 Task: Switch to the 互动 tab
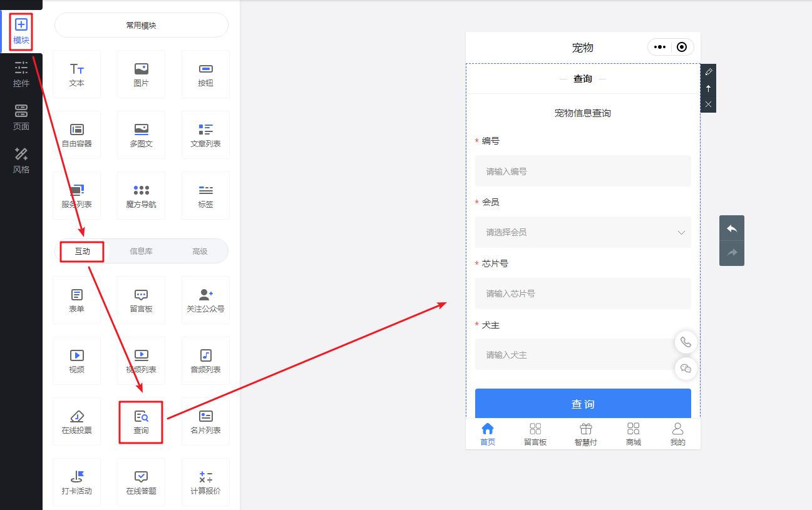point(83,251)
